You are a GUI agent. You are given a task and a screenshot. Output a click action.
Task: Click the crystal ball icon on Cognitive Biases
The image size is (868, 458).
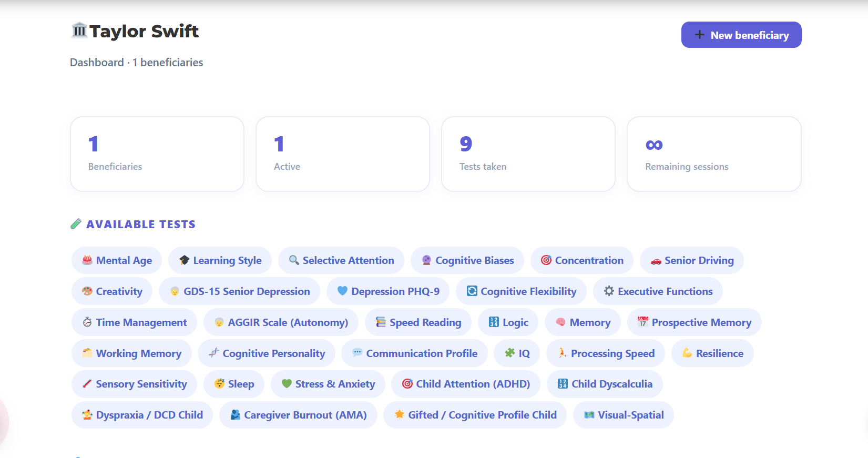pos(426,260)
